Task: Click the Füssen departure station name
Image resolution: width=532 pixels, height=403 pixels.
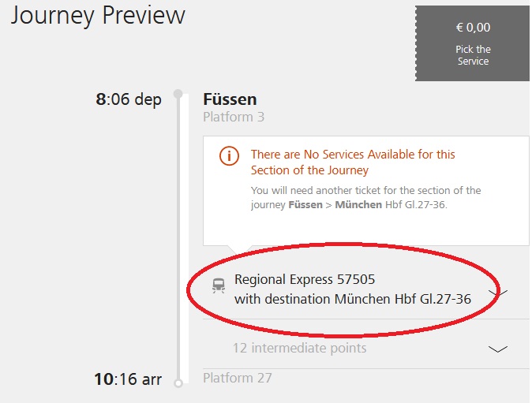Action: 230,99
